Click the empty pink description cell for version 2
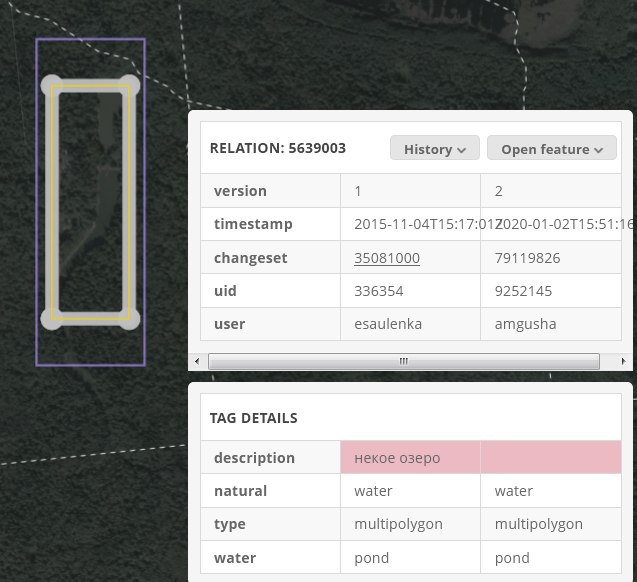Viewport: 637px width, 582px height. pos(551,457)
